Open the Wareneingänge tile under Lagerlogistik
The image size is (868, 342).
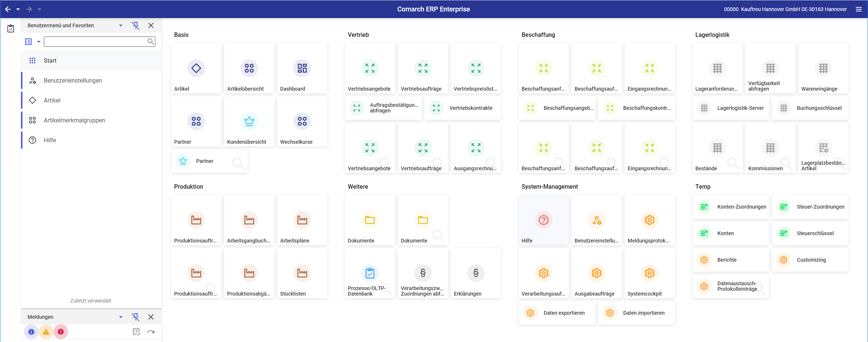point(823,68)
